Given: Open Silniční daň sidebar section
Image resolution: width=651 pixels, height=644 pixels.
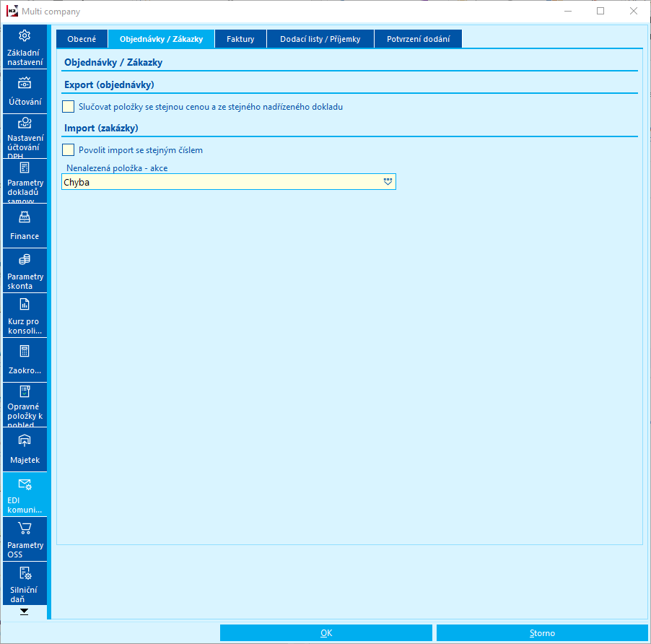Looking at the screenshot, I should 25,584.
